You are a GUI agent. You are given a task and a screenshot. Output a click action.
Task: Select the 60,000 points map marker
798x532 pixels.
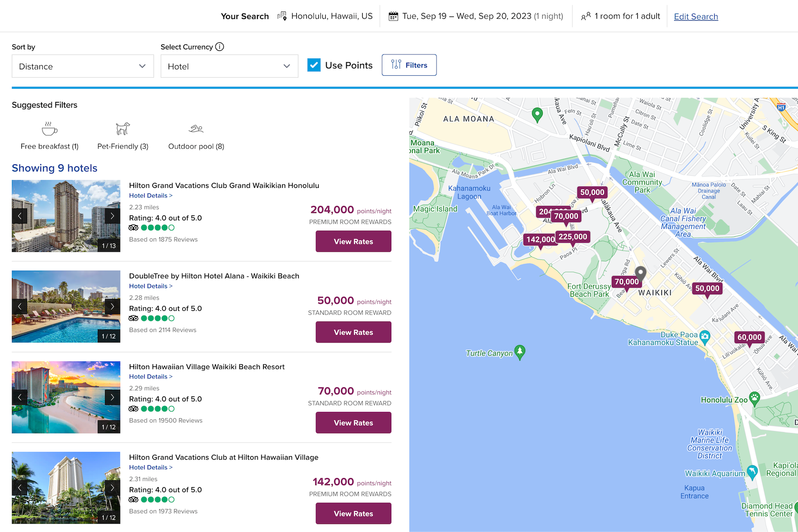point(749,338)
